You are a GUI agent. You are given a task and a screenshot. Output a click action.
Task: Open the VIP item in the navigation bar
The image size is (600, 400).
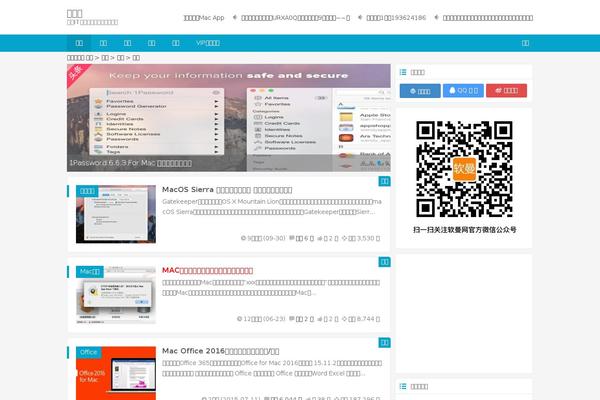click(208, 43)
